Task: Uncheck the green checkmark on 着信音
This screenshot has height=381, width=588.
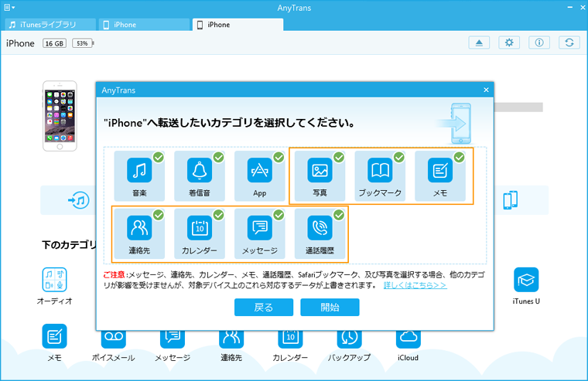Action: tap(219, 158)
